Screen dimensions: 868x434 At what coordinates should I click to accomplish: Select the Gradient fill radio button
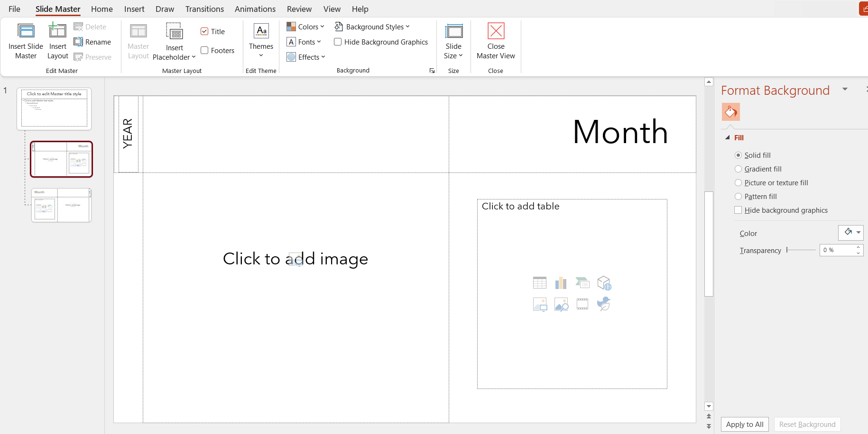738,169
